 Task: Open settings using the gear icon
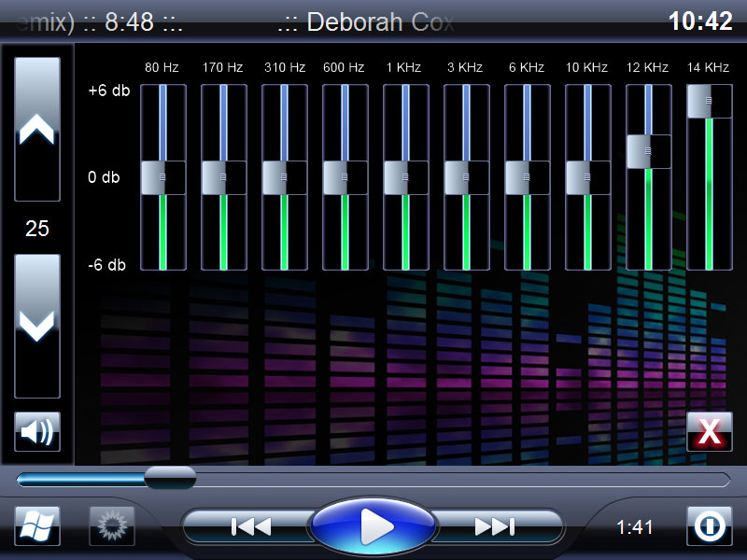(x=112, y=526)
